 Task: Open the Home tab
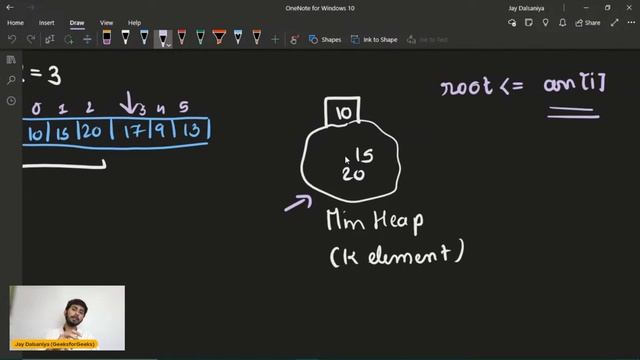pos(15,23)
